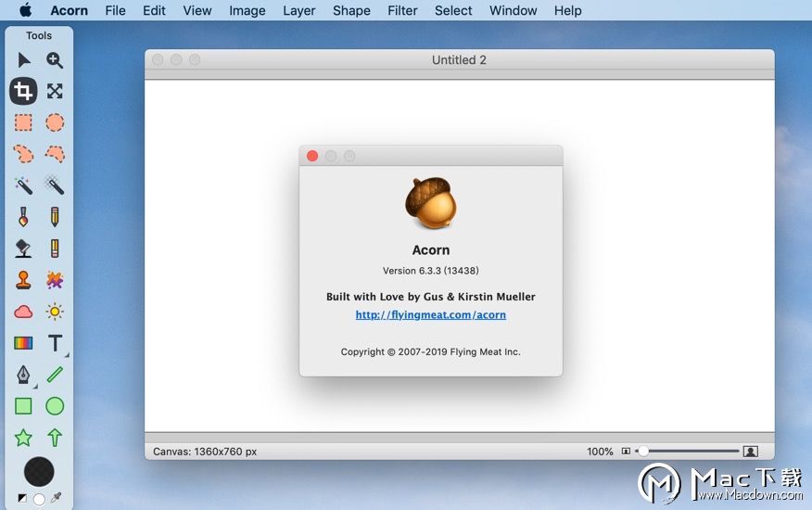Select the Clone Stamp tool
The image size is (812, 510).
[x=23, y=280]
